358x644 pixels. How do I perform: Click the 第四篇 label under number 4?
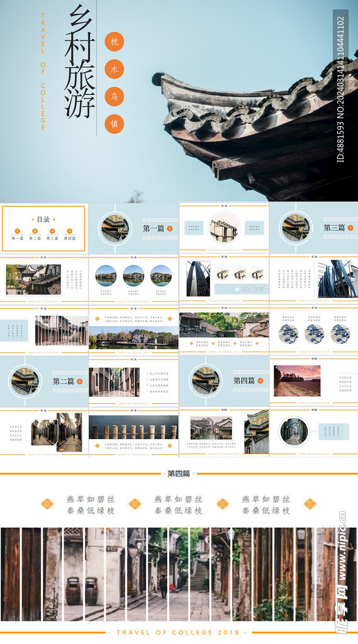coord(69,238)
